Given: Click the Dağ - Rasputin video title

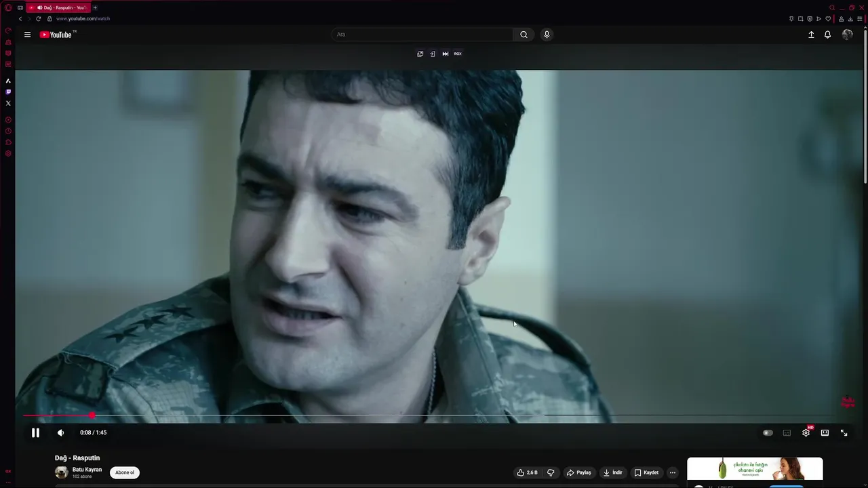Looking at the screenshot, I should 77,458.
